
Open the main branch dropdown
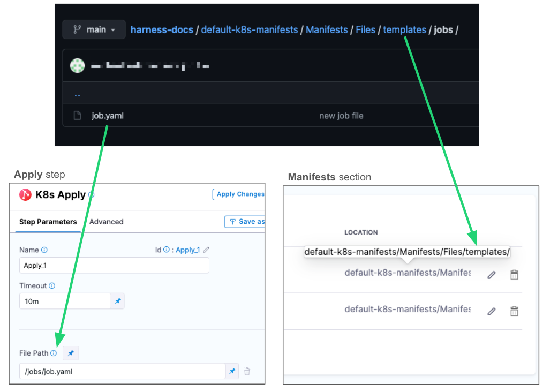tap(94, 29)
